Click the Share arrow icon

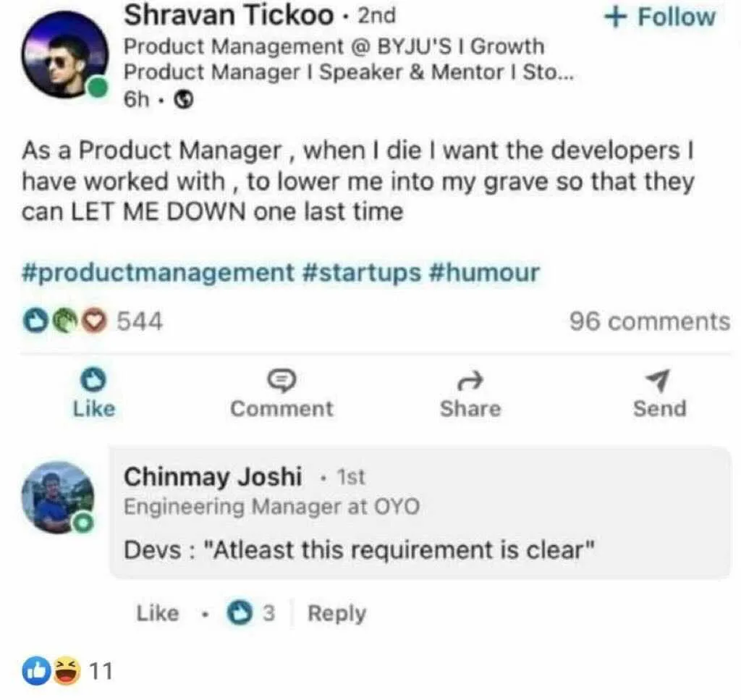[x=470, y=379]
